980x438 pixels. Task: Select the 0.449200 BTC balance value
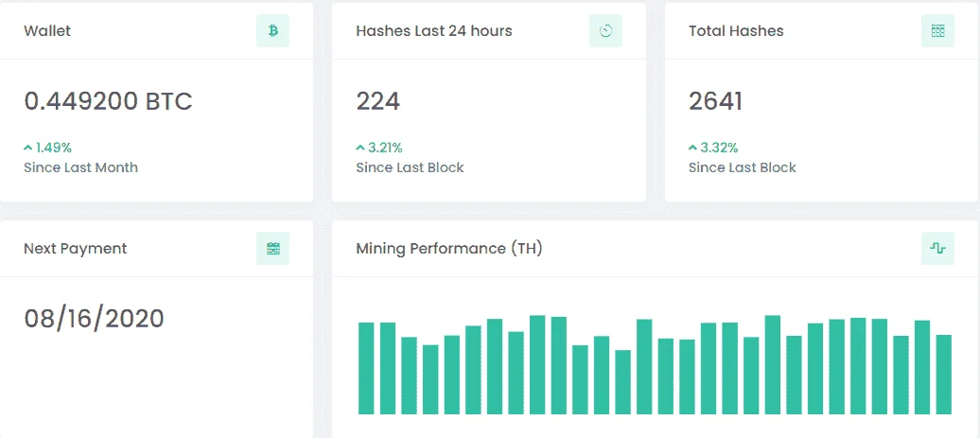[x=108, y=101]
